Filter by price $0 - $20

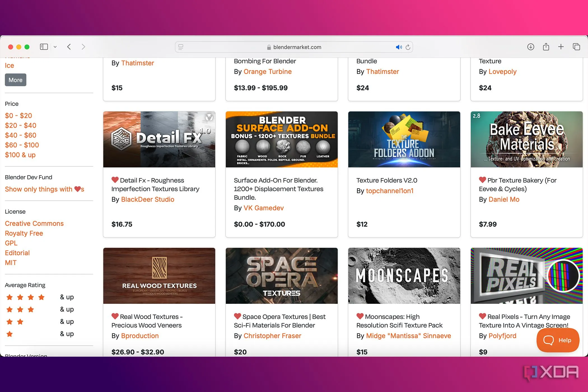[18, 116]
